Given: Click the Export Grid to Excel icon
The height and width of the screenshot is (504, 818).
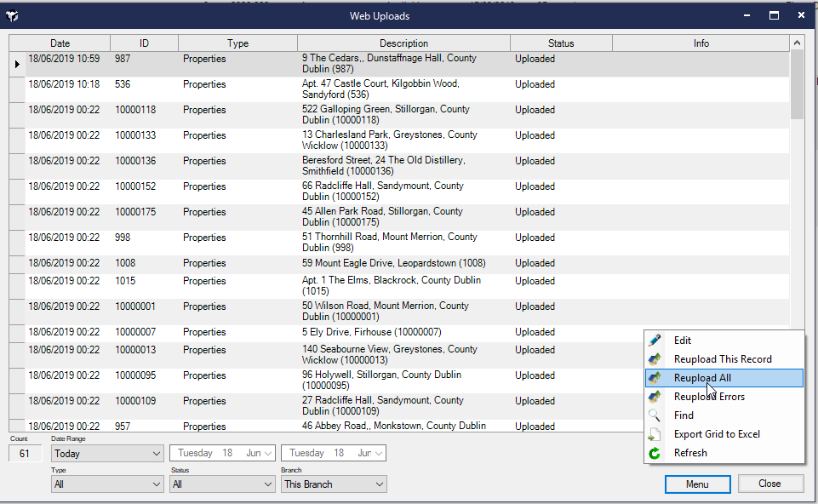Looking at the screenshot, I should coord(655,434).
